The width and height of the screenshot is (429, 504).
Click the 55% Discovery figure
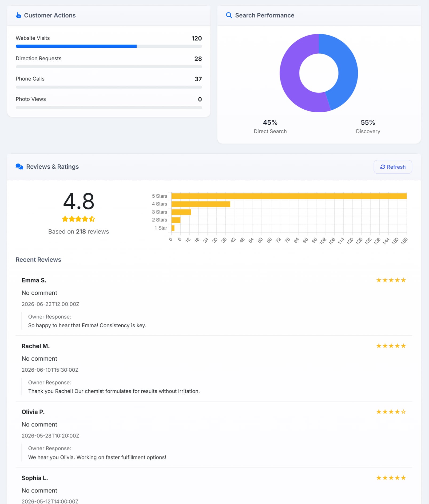368,122
